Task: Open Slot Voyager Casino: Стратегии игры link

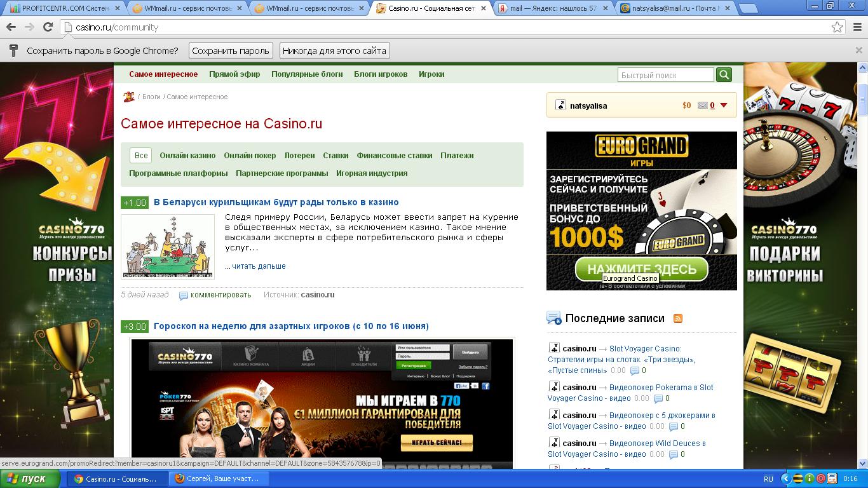Action: coord(621,360)
